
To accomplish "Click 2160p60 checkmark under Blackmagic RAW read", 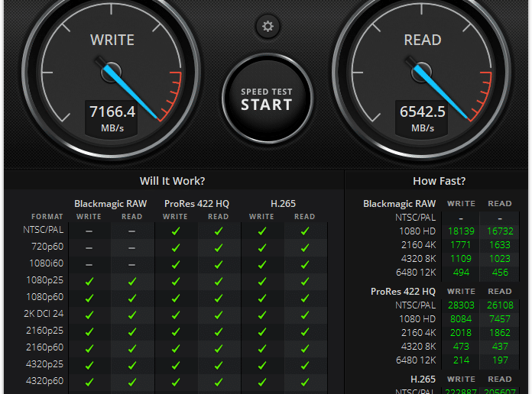I will [x=132, y=348].
